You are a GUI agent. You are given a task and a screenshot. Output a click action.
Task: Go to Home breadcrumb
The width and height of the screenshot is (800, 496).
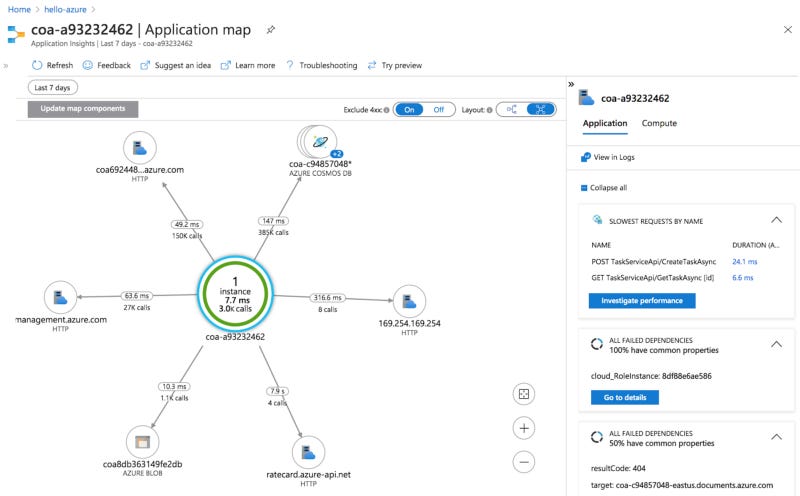[x=19, y=9]
